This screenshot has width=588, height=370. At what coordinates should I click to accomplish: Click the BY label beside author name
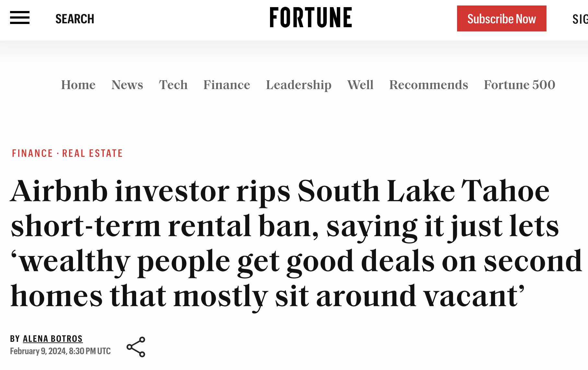(15, 339)
